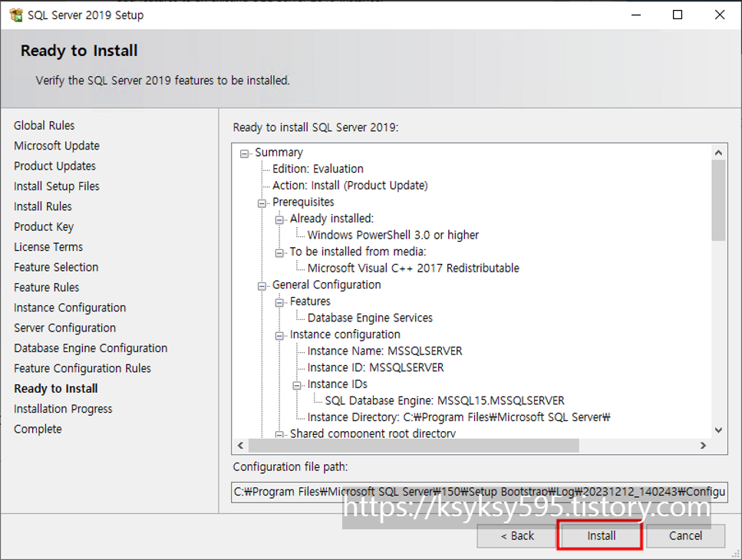Collapse the Instance configuration node
742x560 pixels.
pyautogui.click(x=279, y=336)
